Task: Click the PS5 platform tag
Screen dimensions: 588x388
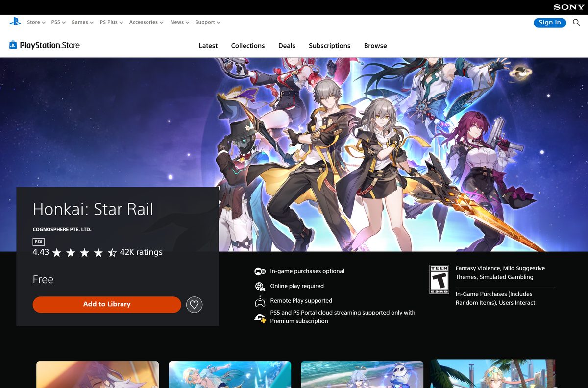Action: (x=38, y=242)
